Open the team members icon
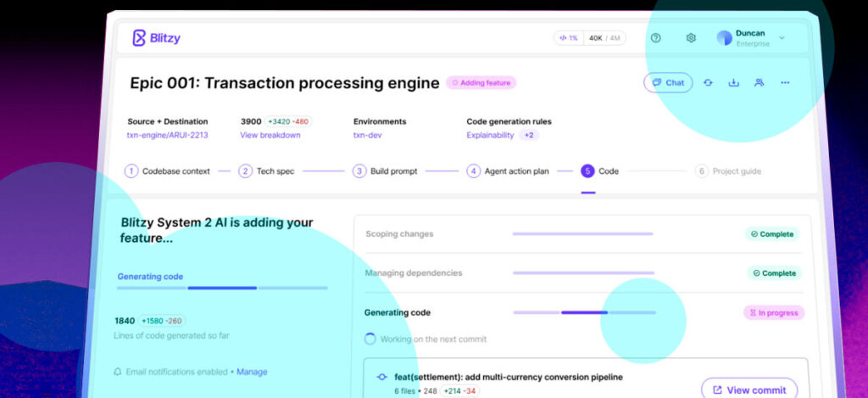Screen dimensions: 868x398 click(759, 82)
